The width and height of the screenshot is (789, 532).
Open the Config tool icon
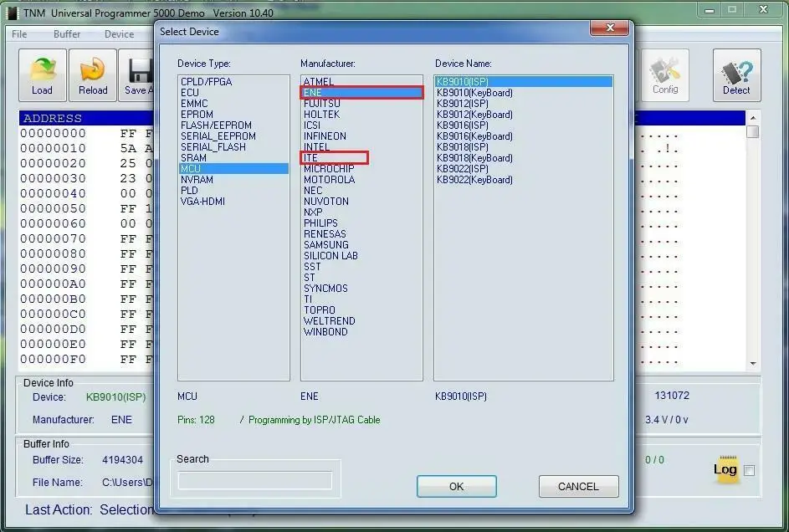tap(664, 75)
